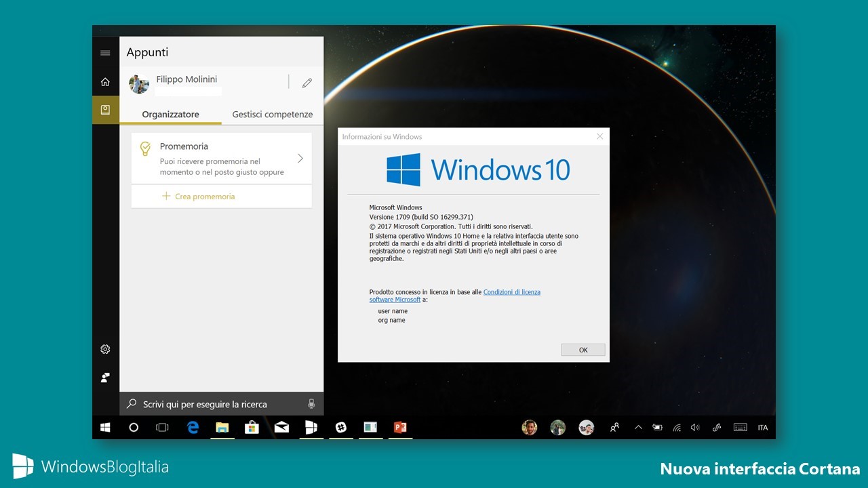Screen dimensions: 868x488
Task: Click the 'org name' text in dialog
Action: (x=391, y=320)
